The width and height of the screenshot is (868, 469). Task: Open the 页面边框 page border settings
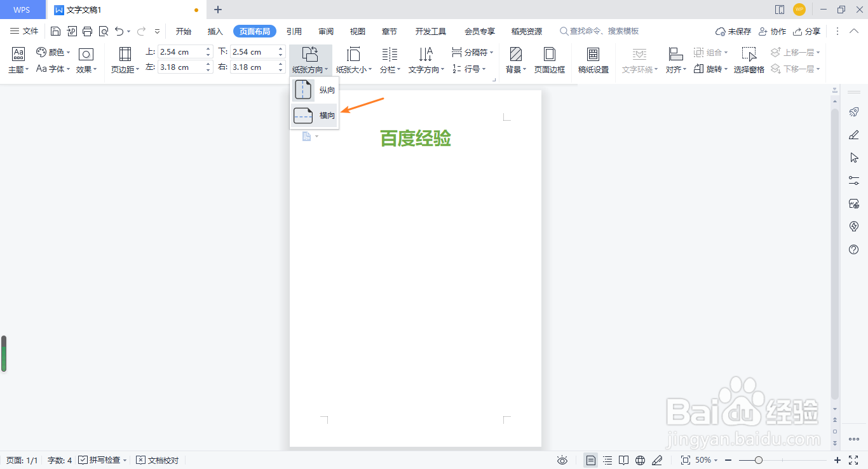(x=549, y=60)
